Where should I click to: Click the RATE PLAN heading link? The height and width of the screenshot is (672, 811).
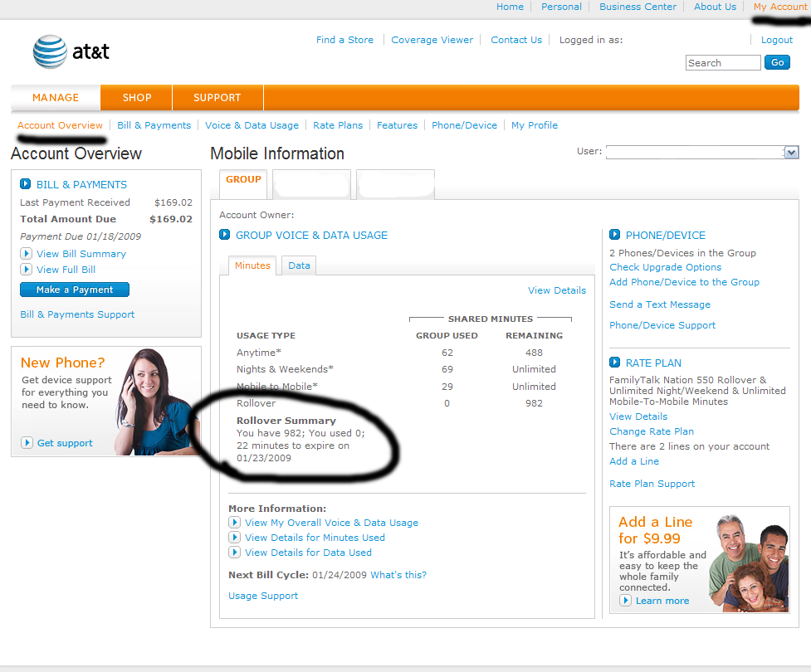tap(653, 363)
